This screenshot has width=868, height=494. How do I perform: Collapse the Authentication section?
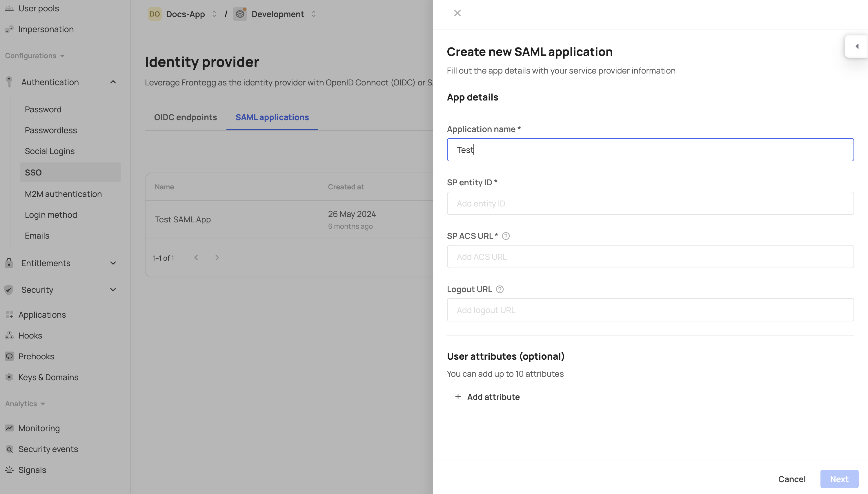pos(113,82)
